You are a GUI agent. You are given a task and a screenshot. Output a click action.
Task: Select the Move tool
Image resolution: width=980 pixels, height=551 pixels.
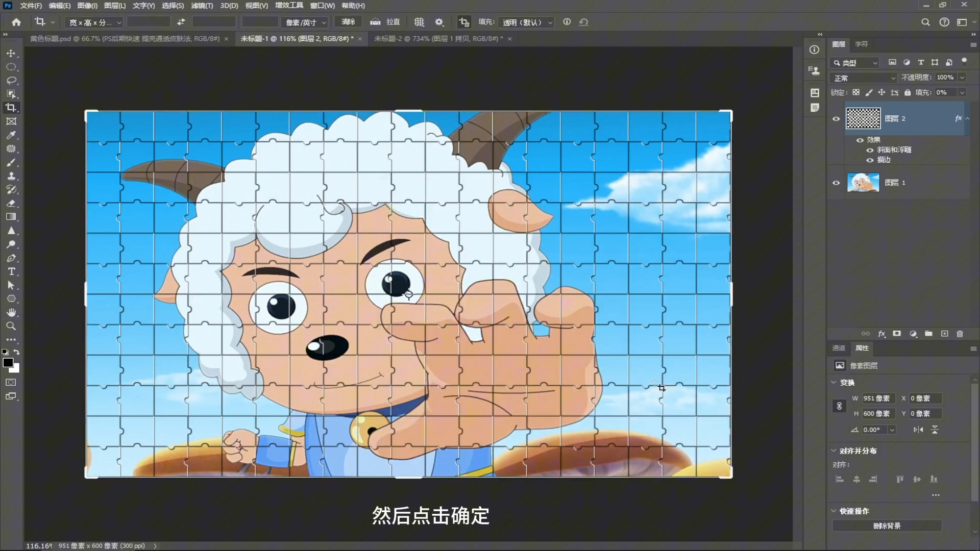(x=11, y=53)
